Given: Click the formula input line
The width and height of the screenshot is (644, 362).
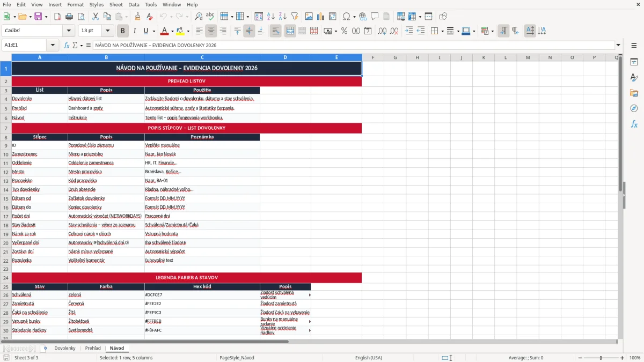Looking at the screenshot, I should tap(353, 46).
